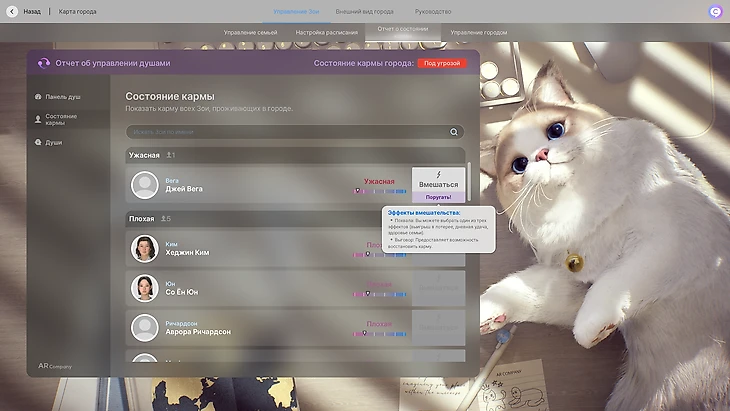Click the search magnifier icon
The image size is (730, 411).
pos(454,132)
